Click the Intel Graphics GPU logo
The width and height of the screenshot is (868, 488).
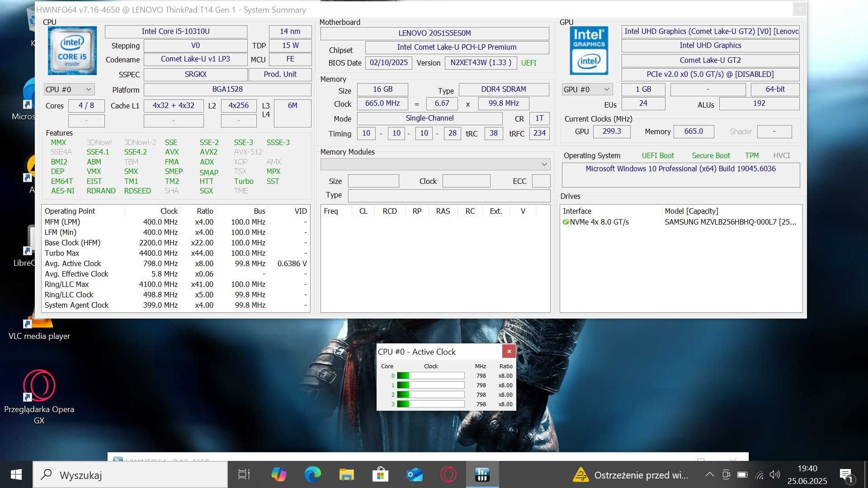click(x=589, y=51)
